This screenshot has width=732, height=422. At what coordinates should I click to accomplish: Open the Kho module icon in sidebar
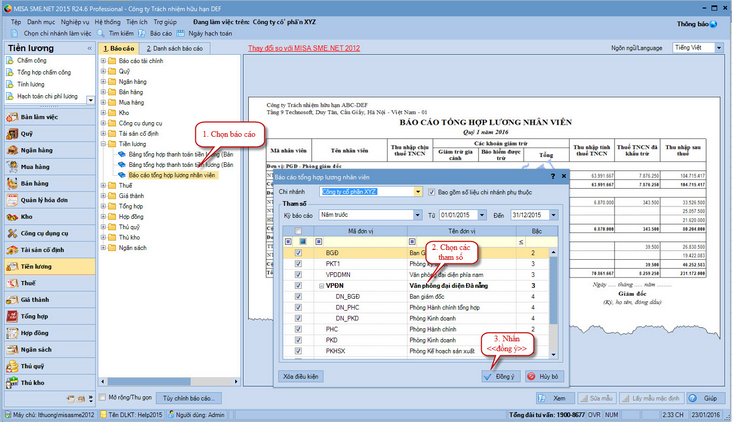point(12,217)
